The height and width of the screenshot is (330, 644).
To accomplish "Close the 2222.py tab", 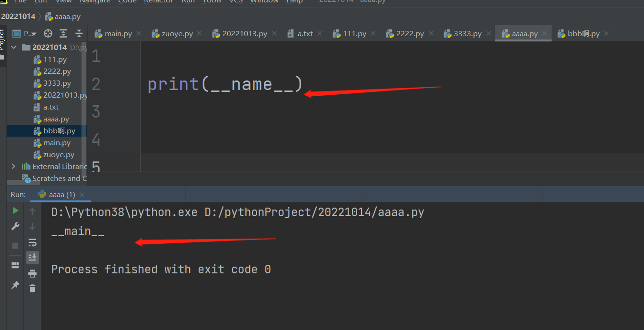I will [431, 34].
